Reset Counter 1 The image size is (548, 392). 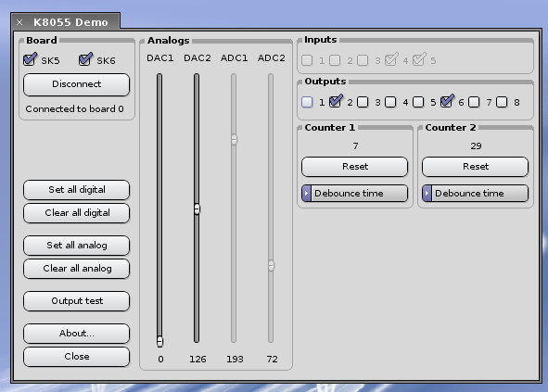(x=354, y=167)
